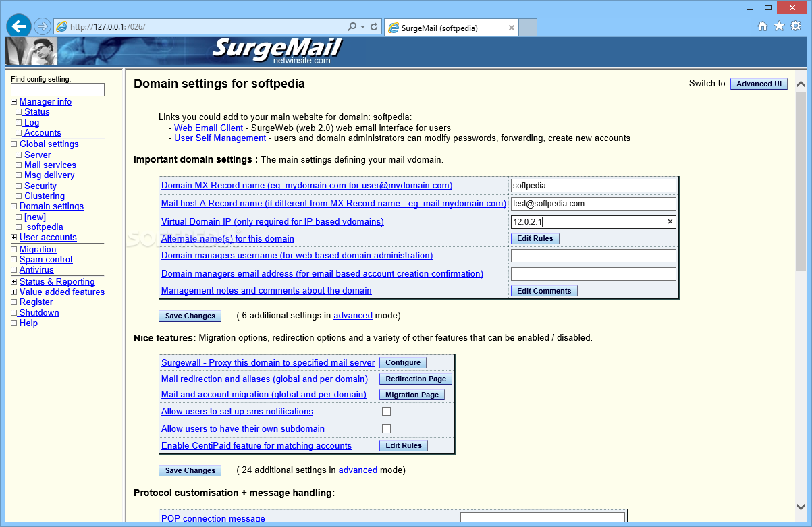Switch to Advanced UI
Image resolution: width=812 pixels, height=527 pixels.
pos(759,84)
